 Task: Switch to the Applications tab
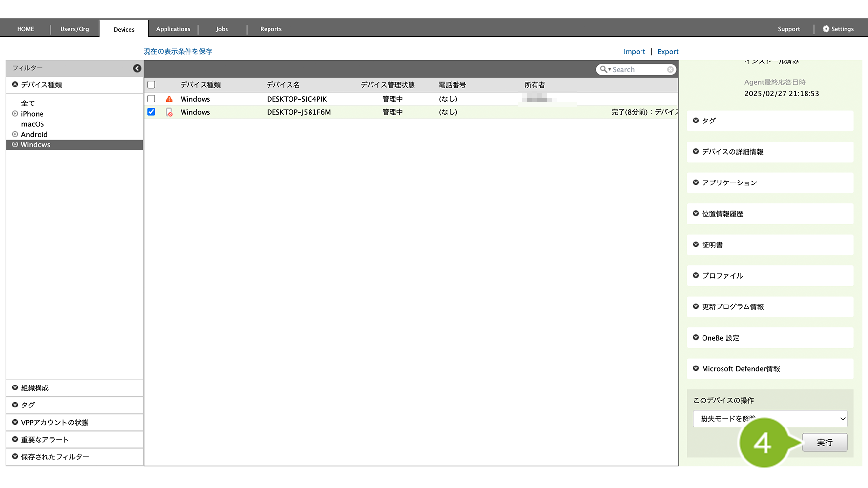coord(173,29)
